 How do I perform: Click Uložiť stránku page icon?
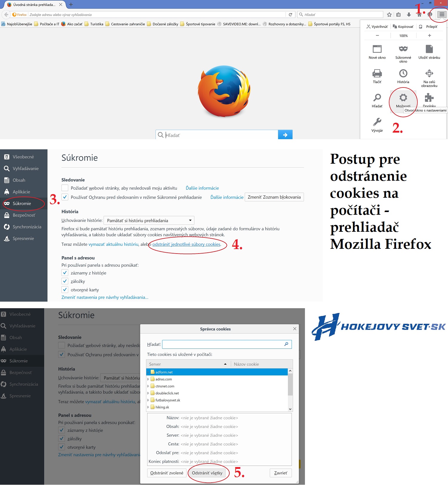point(429,49)
